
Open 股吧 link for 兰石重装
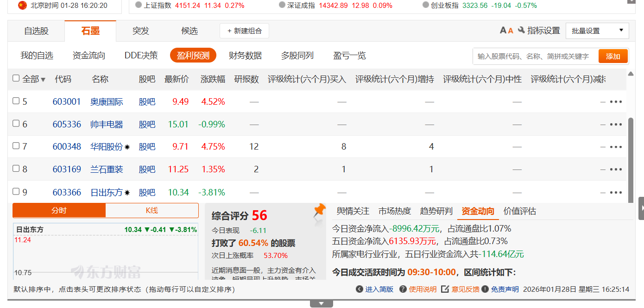(147, 170)
